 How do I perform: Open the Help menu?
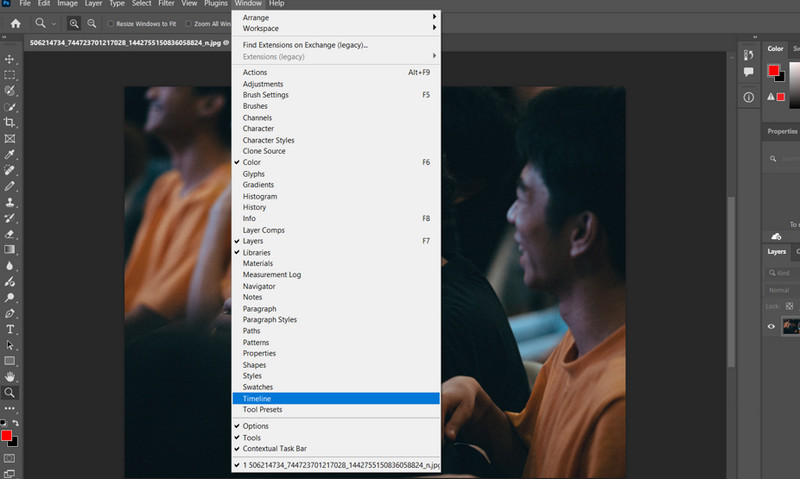point(277,4)
